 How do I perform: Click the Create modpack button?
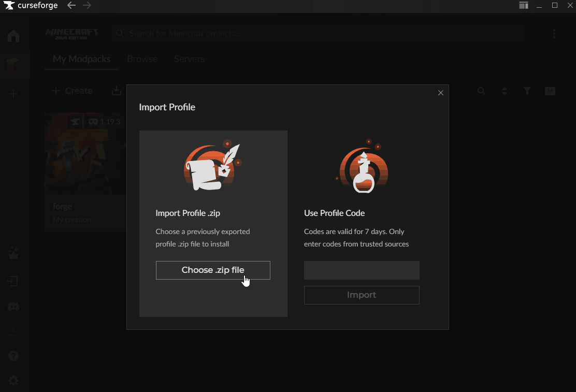[73, 91]
